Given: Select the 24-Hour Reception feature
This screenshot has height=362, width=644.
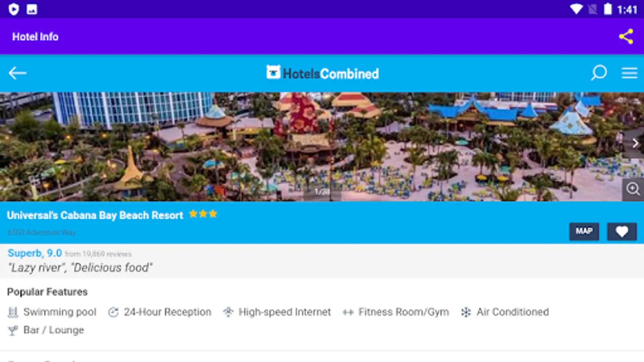Looking at the screenshot, I should coord(160,312).
